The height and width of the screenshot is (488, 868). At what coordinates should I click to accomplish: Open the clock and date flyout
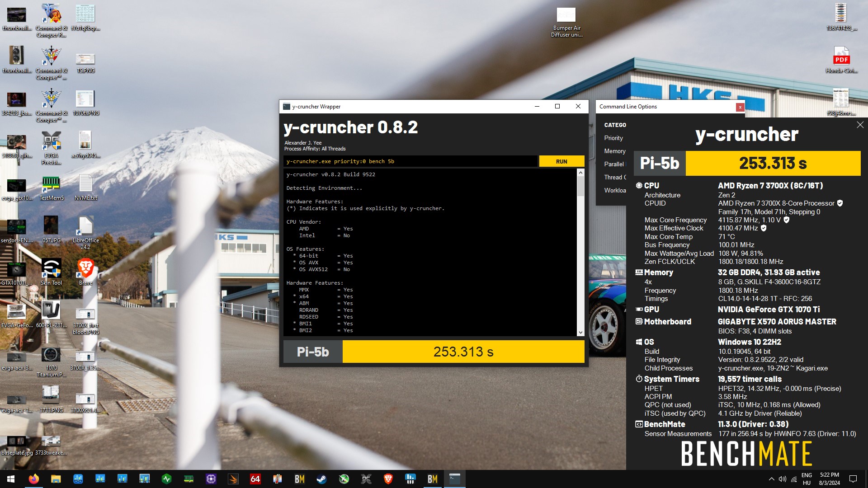click(830, 479)
